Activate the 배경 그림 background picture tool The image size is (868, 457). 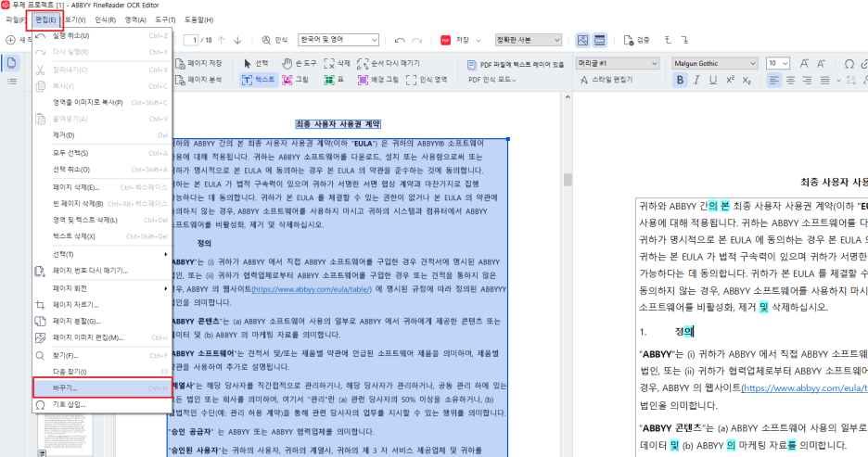click(377, 80)
